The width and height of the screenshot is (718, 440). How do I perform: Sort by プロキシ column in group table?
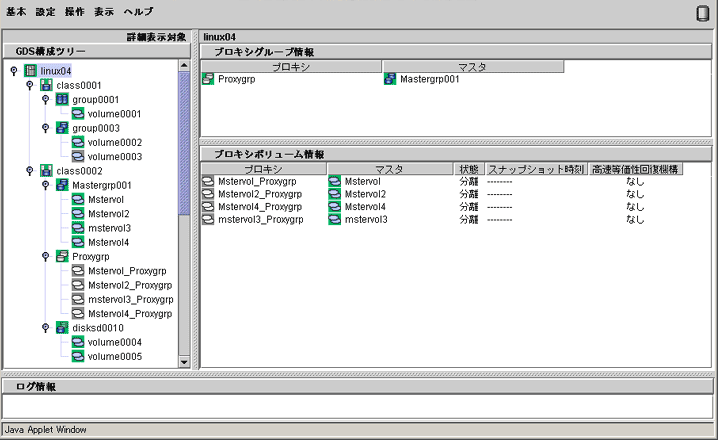tap(291, 67)
